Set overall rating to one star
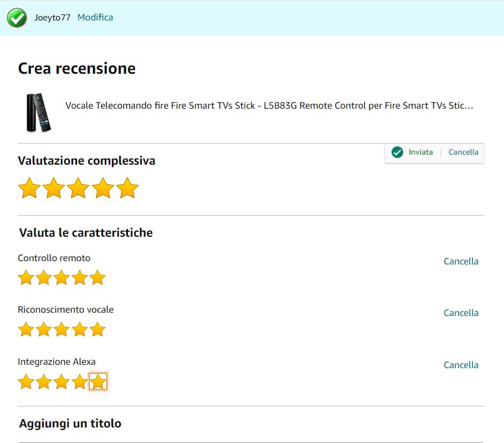Screen dimensions: 504x443 coord(29,189)
